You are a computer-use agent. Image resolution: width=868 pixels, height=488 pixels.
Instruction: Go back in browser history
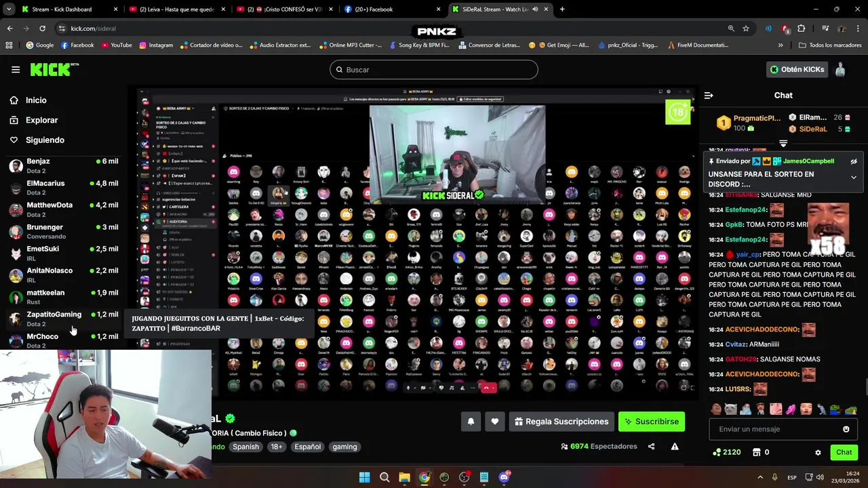[9, 28]
